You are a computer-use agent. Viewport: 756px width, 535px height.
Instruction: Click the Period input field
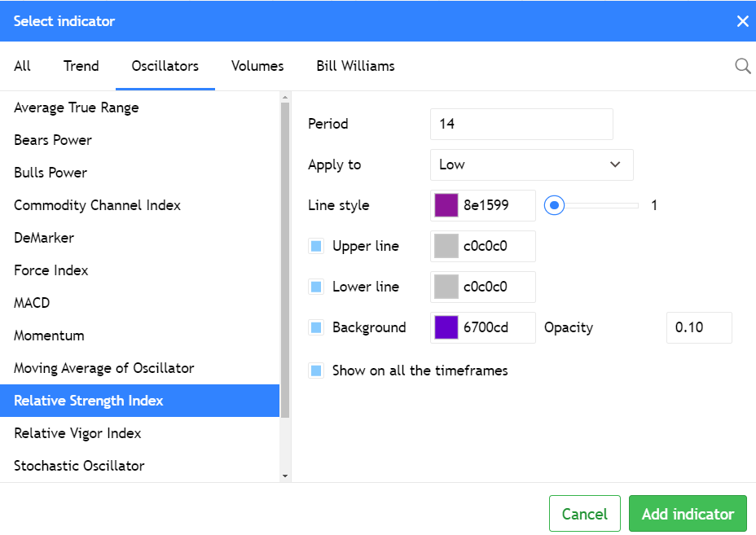521,124
